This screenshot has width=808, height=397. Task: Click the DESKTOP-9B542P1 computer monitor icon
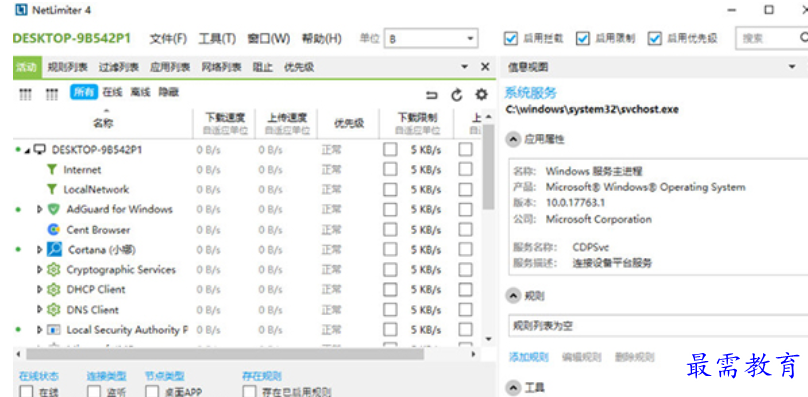coord(40,150)
